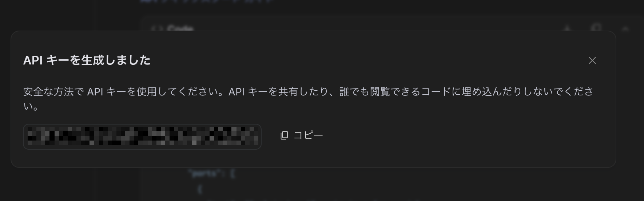Click the dimmed copy-code icon behind dialog
644x201 pixels.
pyautogui.click(x=596, y=28)
